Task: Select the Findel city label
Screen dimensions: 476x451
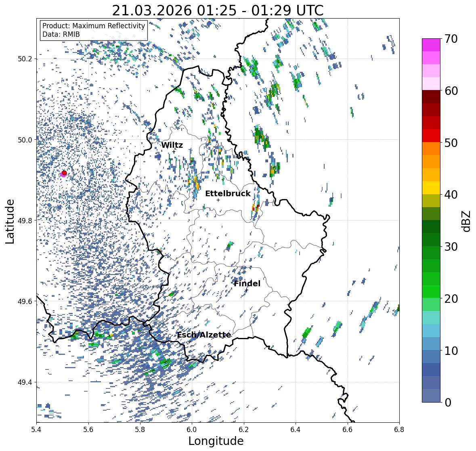Action: pos(247,283)
